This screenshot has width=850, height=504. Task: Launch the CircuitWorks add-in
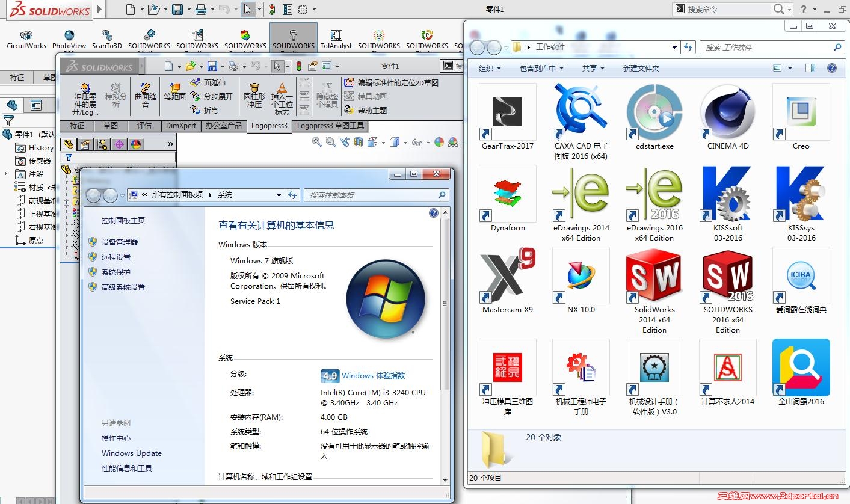pos(26,40)
